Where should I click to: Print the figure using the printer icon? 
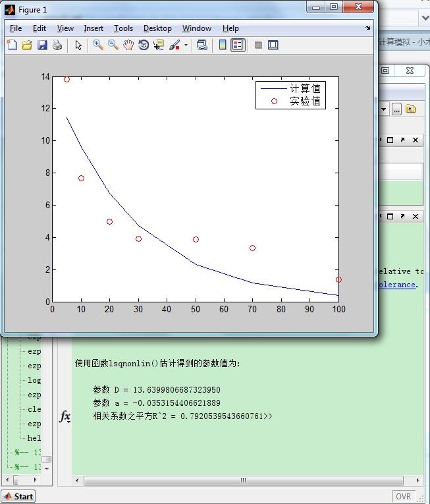(x=57, y=45)
